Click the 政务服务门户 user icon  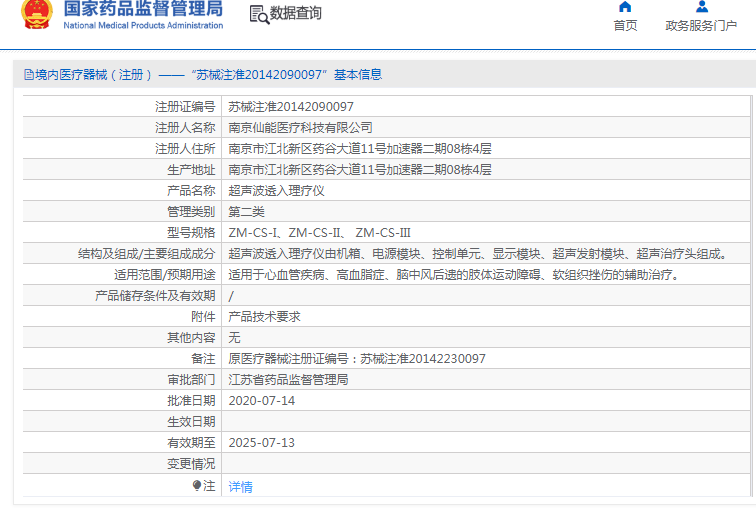(x=702, y=7)
